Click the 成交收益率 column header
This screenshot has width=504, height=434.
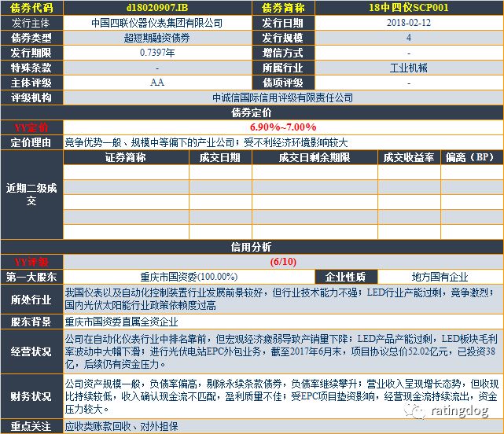click(x=409, y=157)
